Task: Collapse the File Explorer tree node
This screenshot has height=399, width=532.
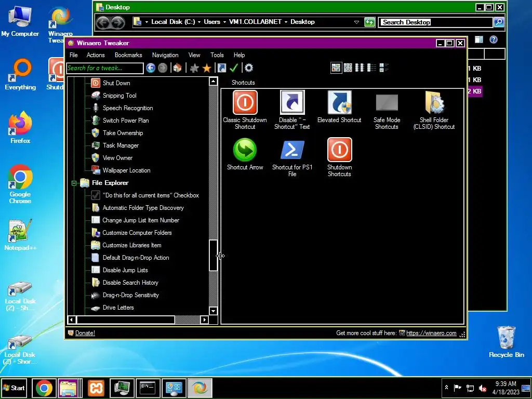Action: coord(74,183)
